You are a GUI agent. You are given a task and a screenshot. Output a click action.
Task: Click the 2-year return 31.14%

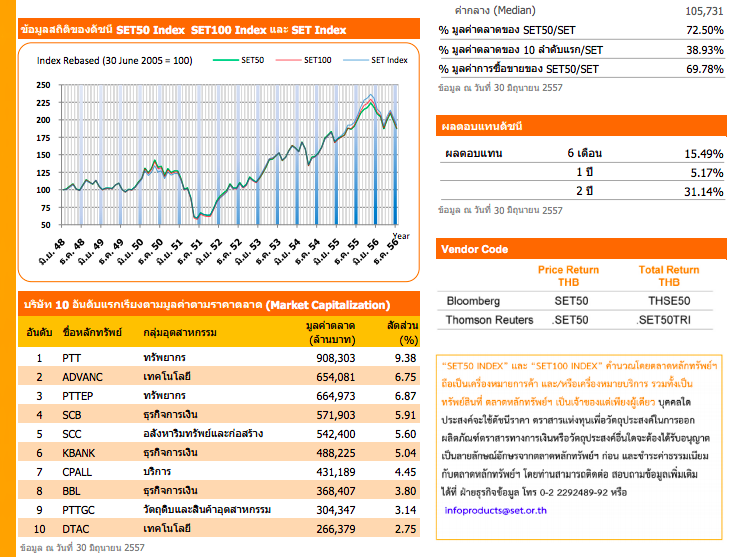[704, 192]
